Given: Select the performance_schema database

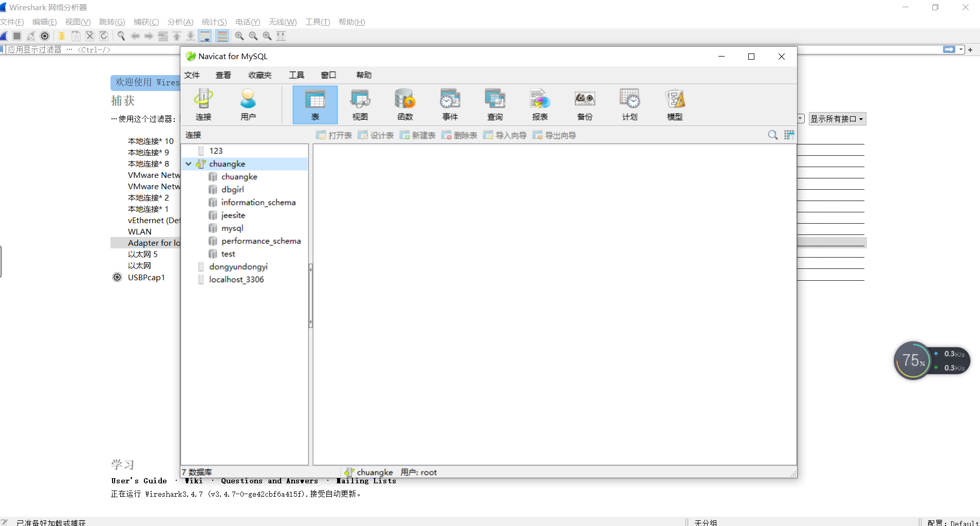Looking at the screenshot, I should [x=261, y=241].
